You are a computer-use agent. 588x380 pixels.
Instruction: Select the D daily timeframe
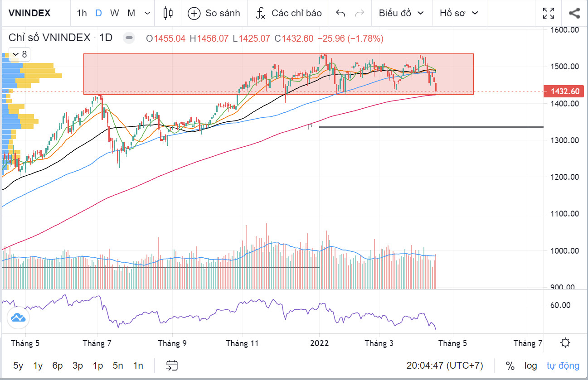click(98, 13)
